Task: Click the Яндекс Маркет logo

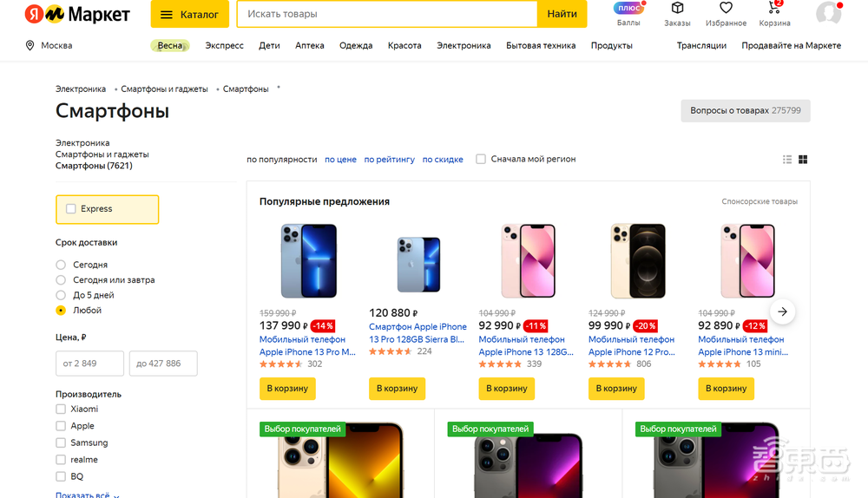Action: pyautogui.click(x=77, y=14)
